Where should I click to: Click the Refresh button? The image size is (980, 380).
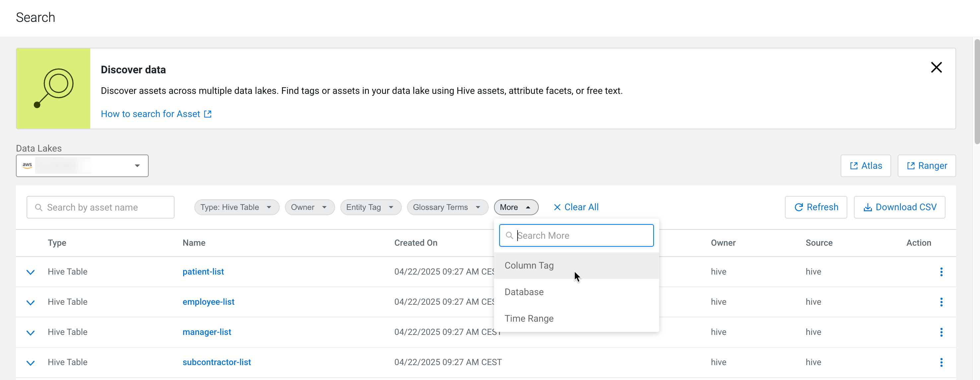tap(816, 207)
